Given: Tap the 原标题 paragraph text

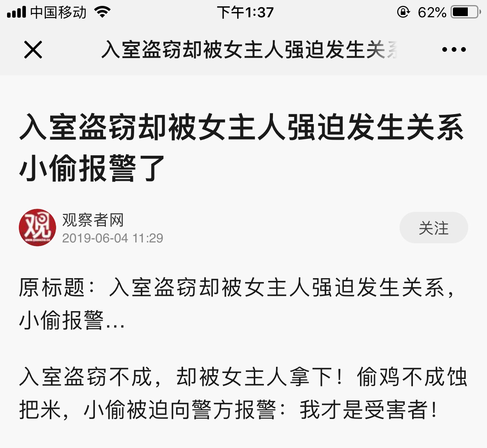Looking at the screenshot, I should pos(238,304).
